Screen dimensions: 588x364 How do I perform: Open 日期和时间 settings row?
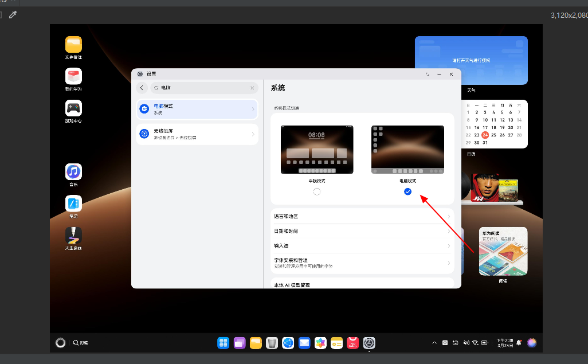point(362,231)
